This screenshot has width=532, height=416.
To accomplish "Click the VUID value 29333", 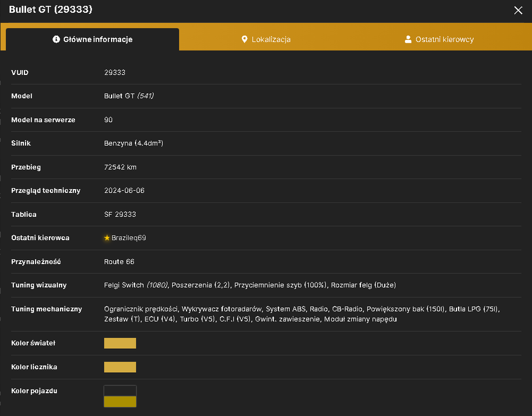I will [x=115, y=73].
